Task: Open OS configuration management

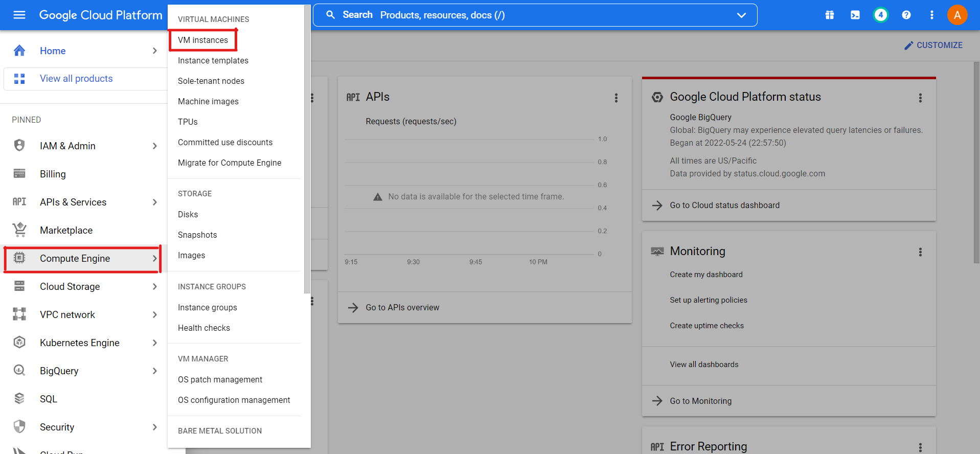Action: [234, 400]
